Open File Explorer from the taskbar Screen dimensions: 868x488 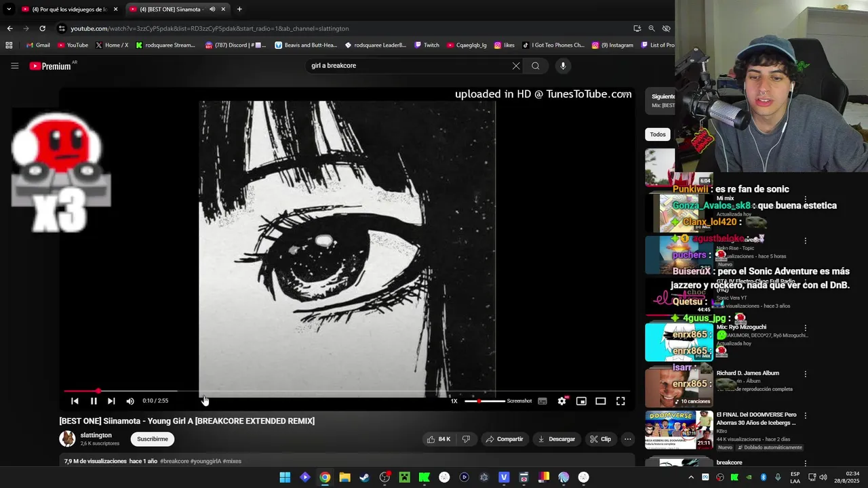tap(344, 477)
